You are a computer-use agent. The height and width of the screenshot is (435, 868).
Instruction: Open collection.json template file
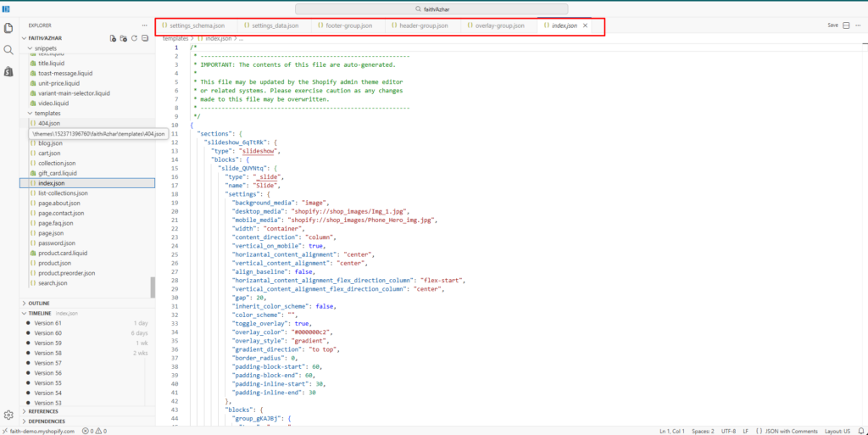(x=57, y=164)
